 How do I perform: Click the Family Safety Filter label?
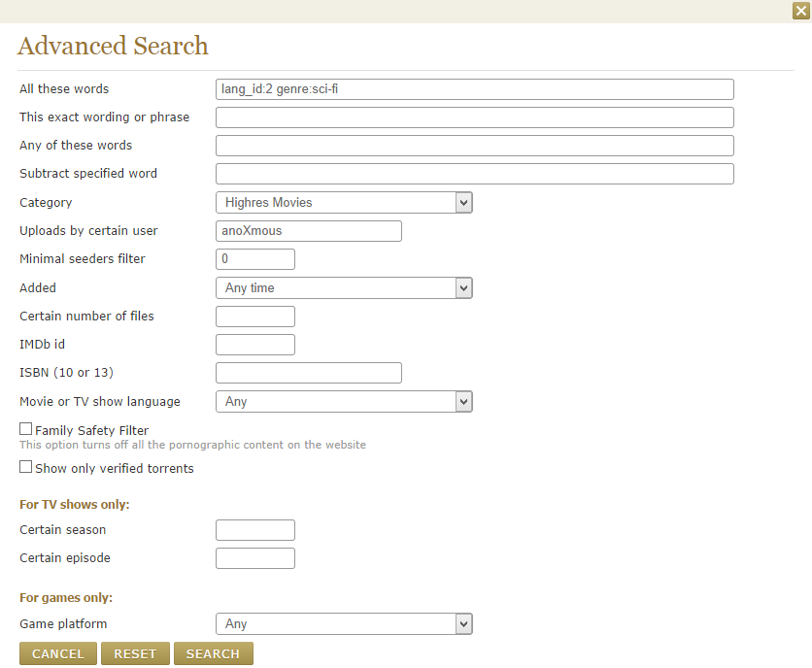(x=91, y=430)
